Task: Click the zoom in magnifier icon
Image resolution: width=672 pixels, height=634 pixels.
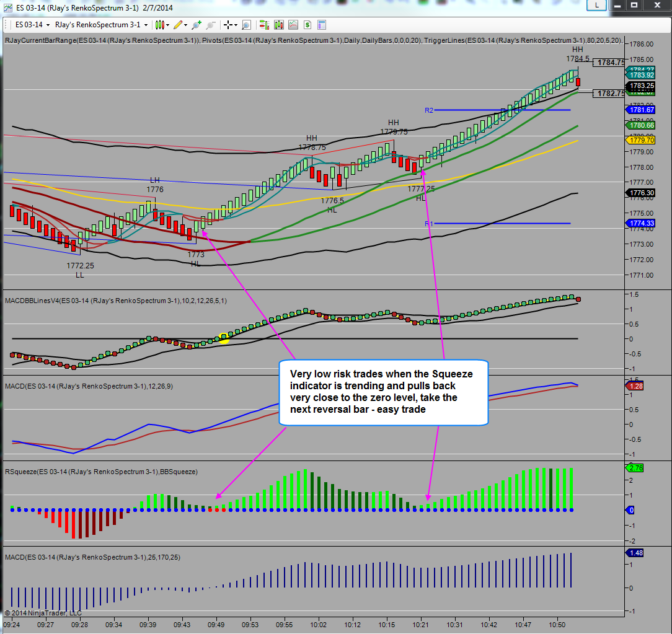Action: 197,25
